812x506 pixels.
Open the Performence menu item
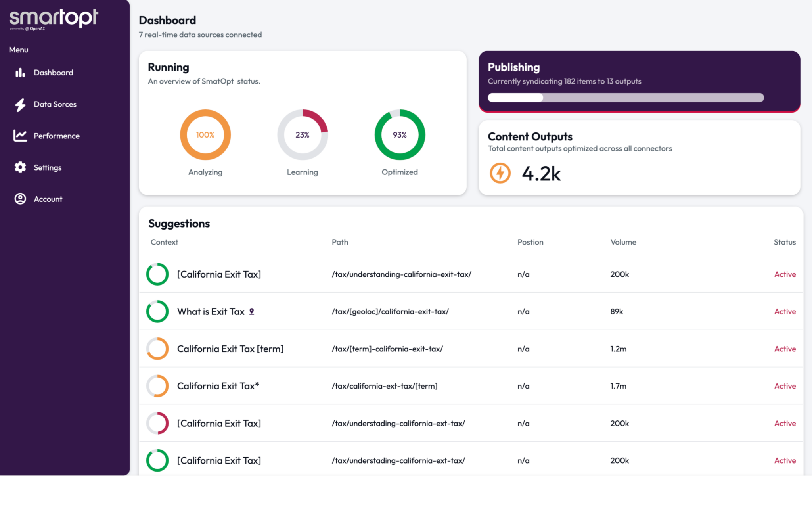tap(56, 136)
